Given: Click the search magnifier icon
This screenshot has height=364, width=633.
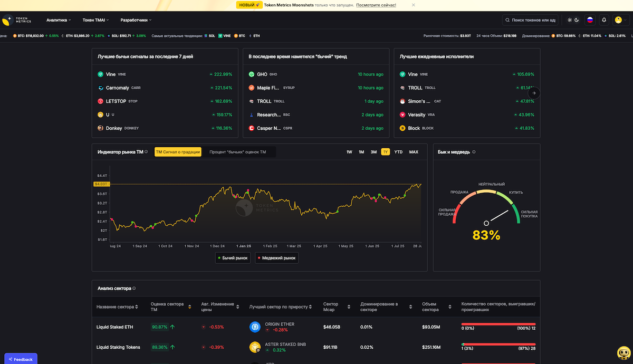Looking at the screenshot, I should 507,20.
